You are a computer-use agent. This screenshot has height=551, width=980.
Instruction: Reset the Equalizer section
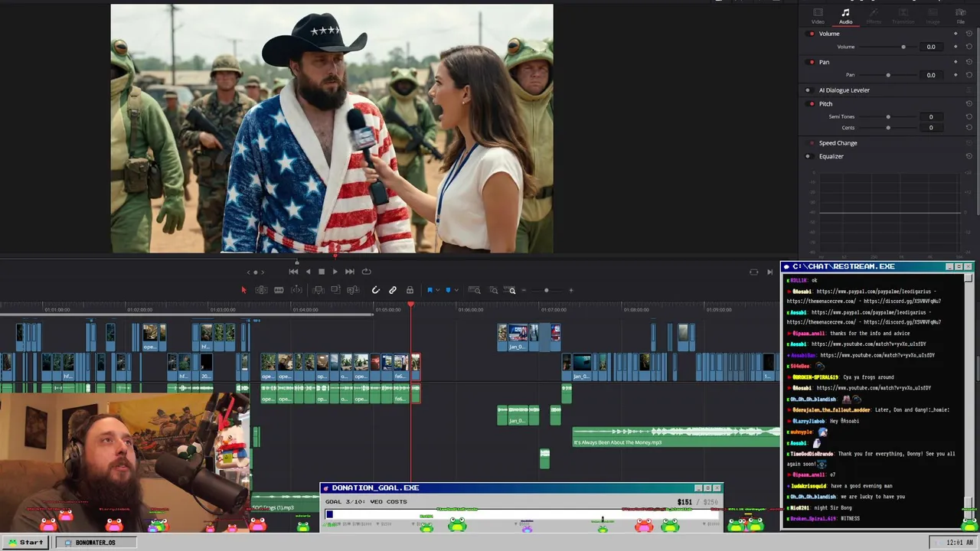click(x=969, y=156)
